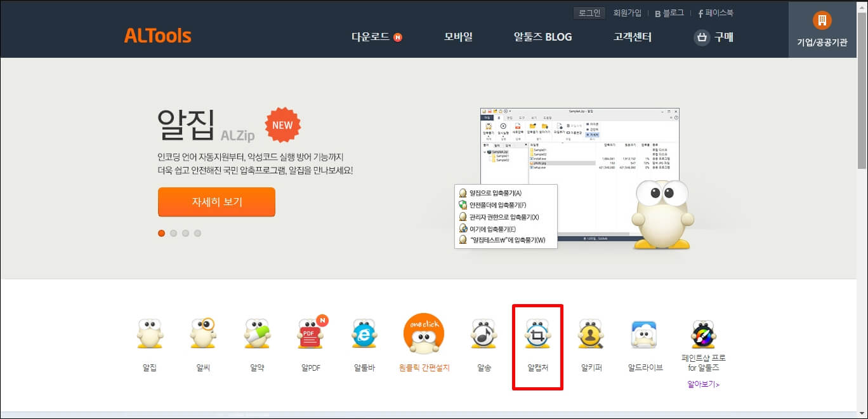The width and height of the screenshot is (868, 419).
Task: Click the 블로그 B icon
Action: [658, 13]
